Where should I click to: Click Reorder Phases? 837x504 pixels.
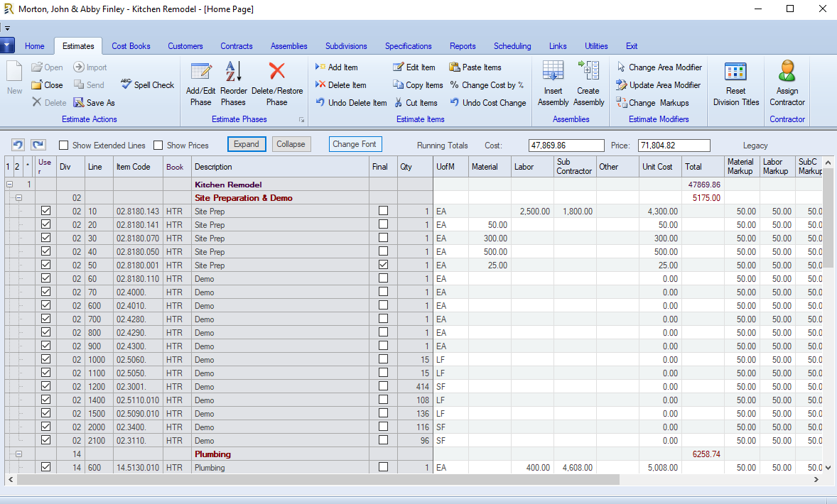(x=233, y=84)
